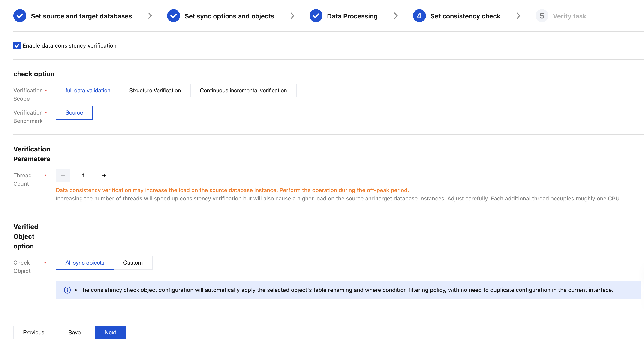This screenshot has height=345, width=644.
Task: Click chevron after Data Processing step
Action: tap(395, 16)
